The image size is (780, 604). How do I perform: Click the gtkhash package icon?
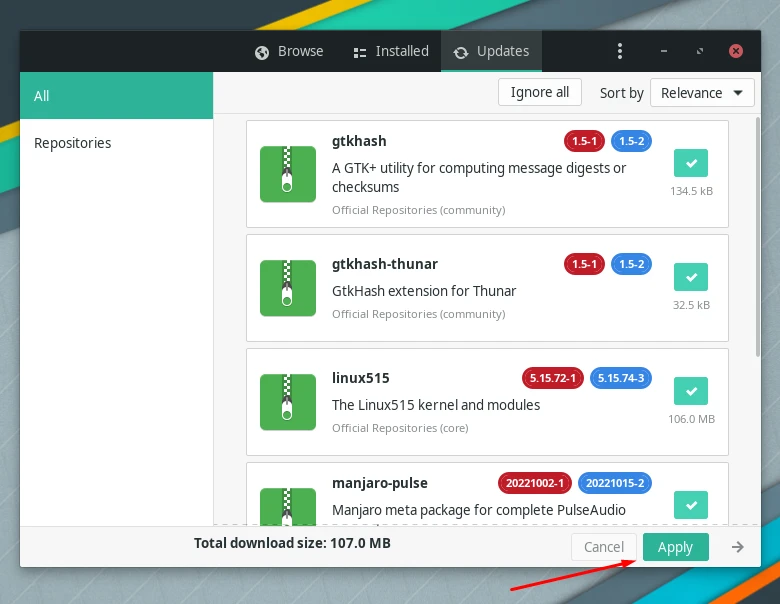click(288, 174)
